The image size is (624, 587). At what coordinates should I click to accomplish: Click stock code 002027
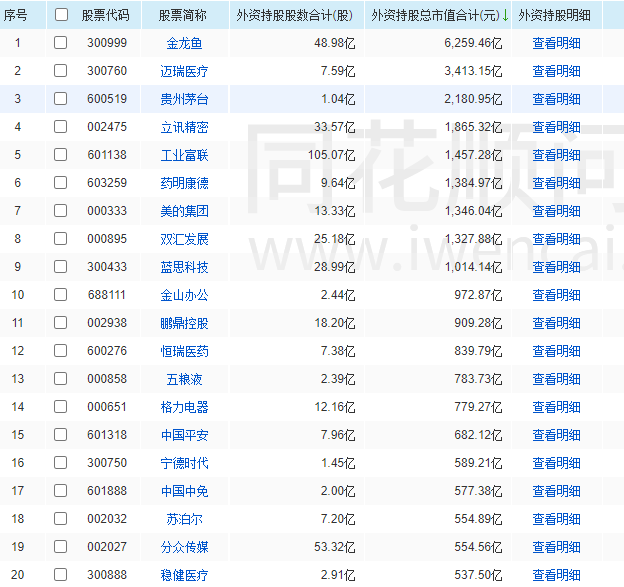tap(106, 547)
